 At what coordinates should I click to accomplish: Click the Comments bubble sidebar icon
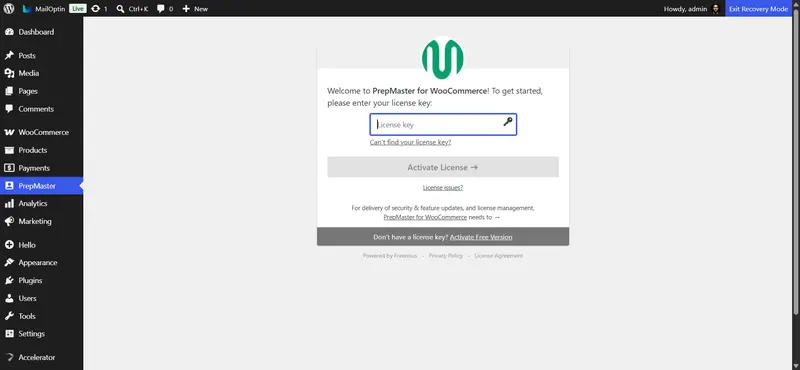coord(9,109)
